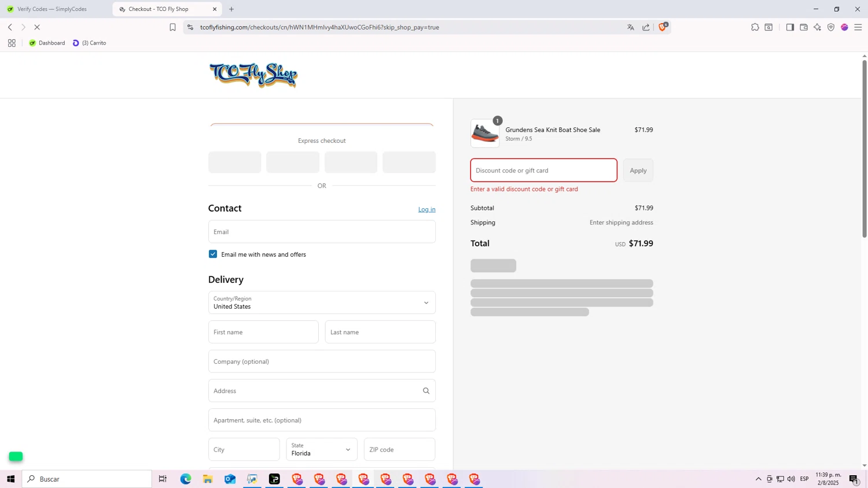
Task: Toggle the browser sidebar panel icon
Action: click(x=790, y=27)
